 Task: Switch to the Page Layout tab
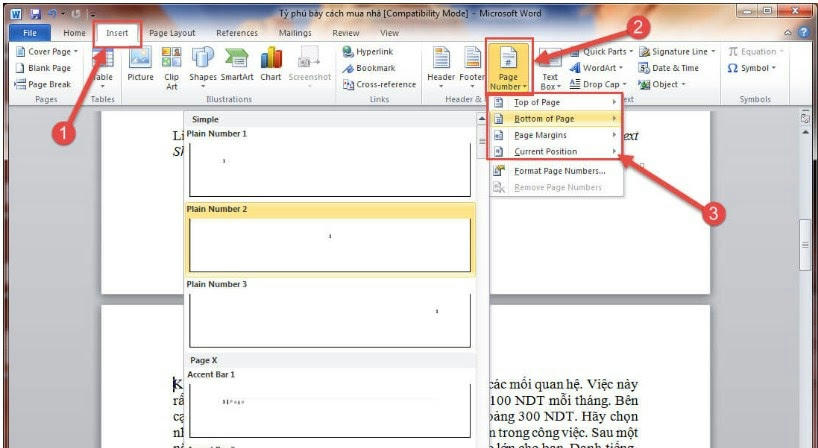point(172,33)
